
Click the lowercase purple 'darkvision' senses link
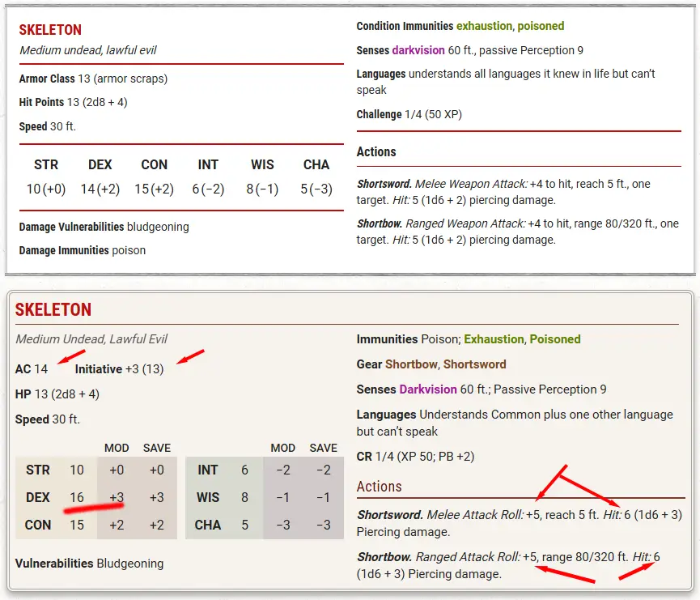coord(418,50)
